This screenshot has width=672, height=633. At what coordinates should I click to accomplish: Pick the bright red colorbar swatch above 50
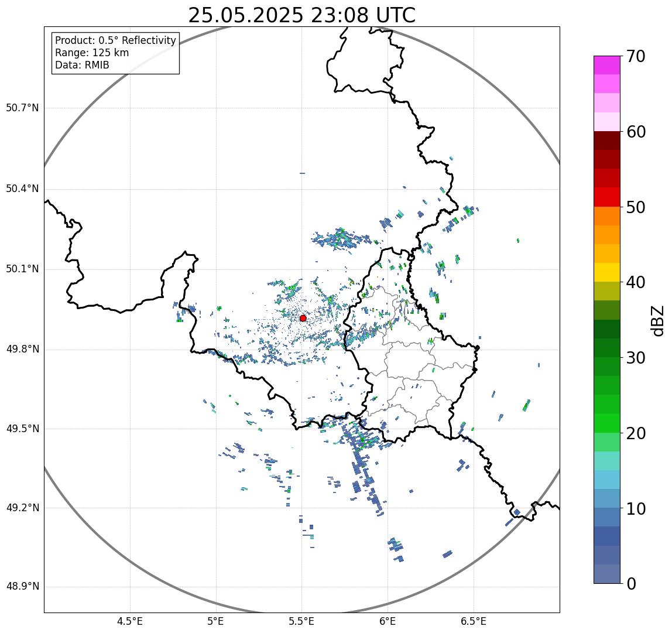coord(607,197)
